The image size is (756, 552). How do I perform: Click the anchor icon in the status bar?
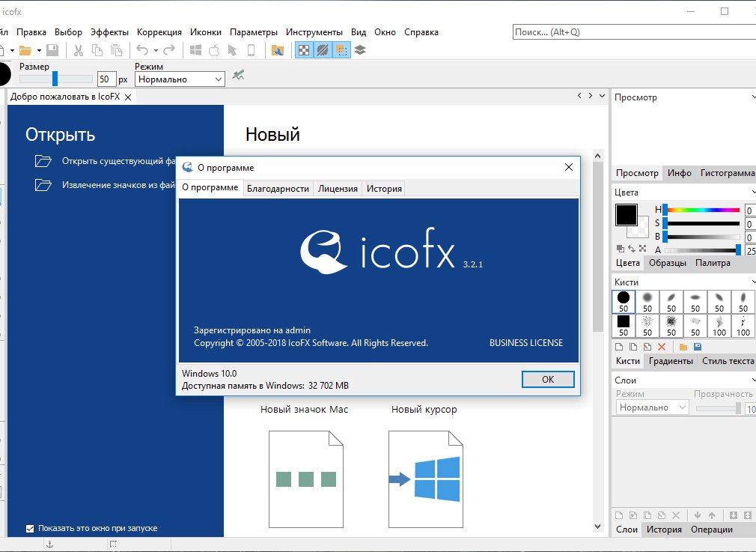(x=49, y=545)
